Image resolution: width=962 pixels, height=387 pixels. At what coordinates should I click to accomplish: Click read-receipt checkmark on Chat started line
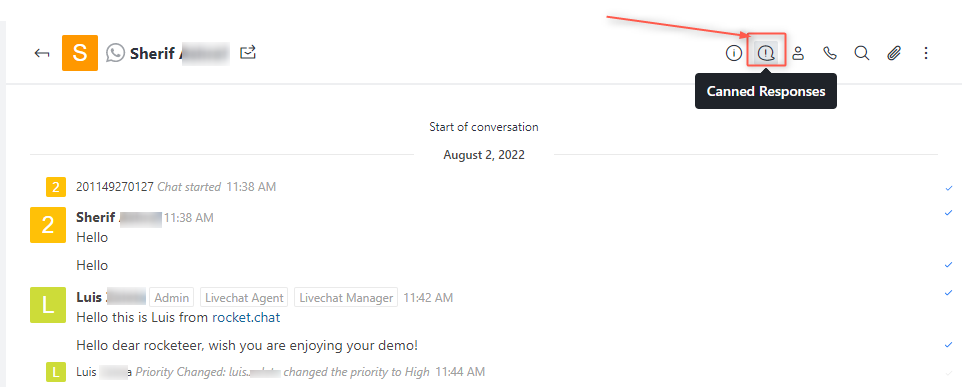(x=949, y=188)
